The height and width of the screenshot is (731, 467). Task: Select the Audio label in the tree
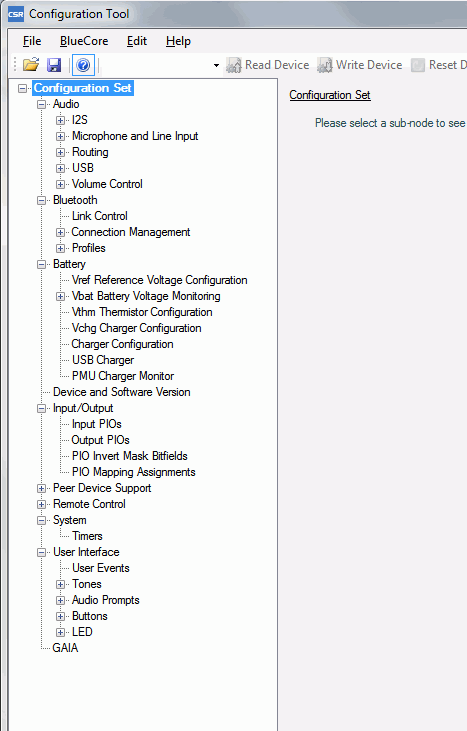point(66,104)
